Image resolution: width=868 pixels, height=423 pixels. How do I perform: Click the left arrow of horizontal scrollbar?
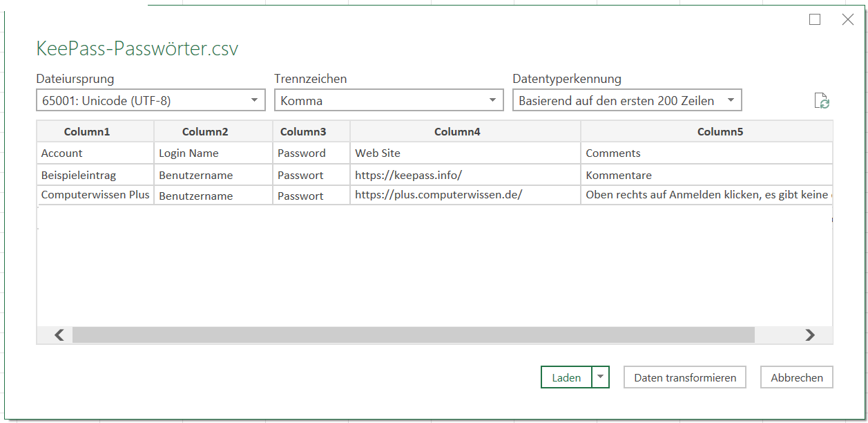point(59,335)
